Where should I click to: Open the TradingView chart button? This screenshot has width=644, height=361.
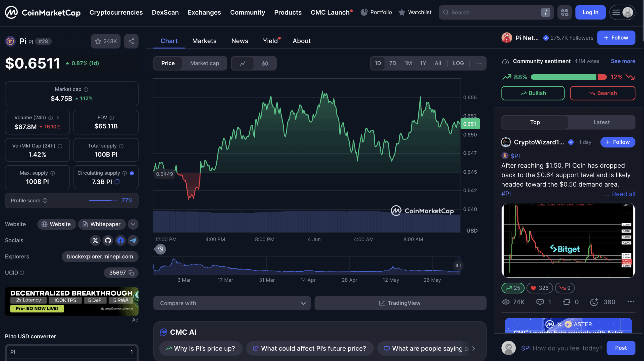400,303
